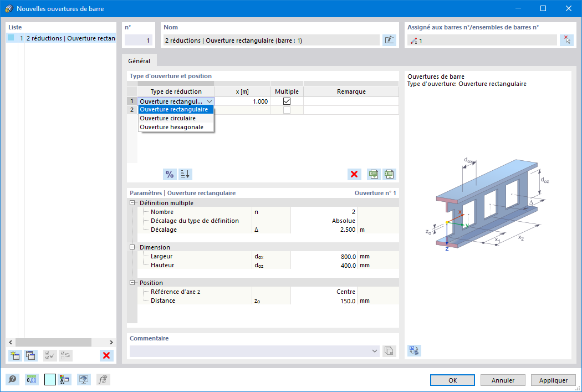Click the Largeur value 800.0
Image resolution: width=582 pixels, height=392 pixels.
(324, 256)
